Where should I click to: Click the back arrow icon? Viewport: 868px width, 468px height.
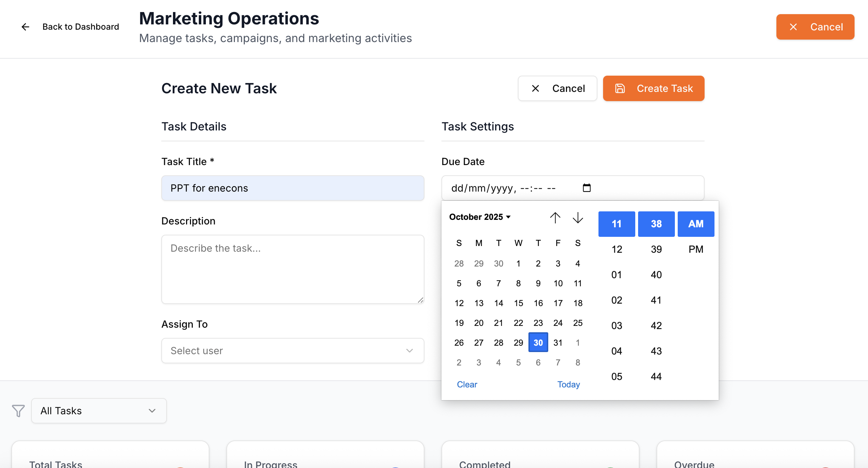click(25, 27)
